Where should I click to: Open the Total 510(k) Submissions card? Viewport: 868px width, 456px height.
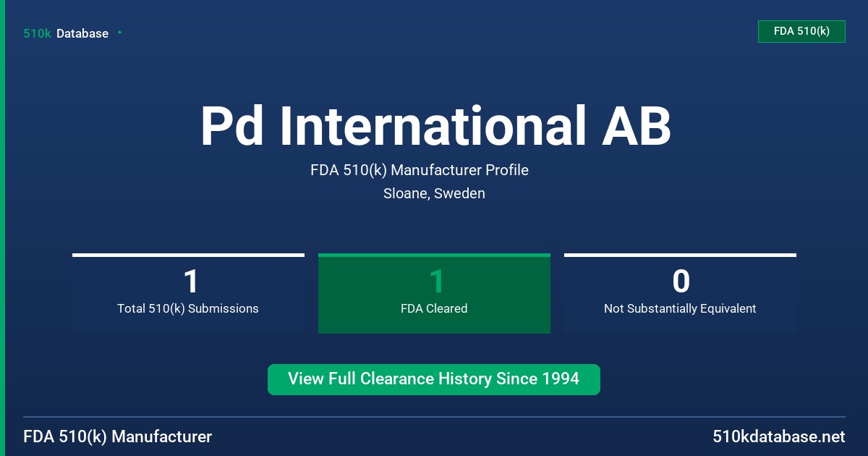point(188,293)
